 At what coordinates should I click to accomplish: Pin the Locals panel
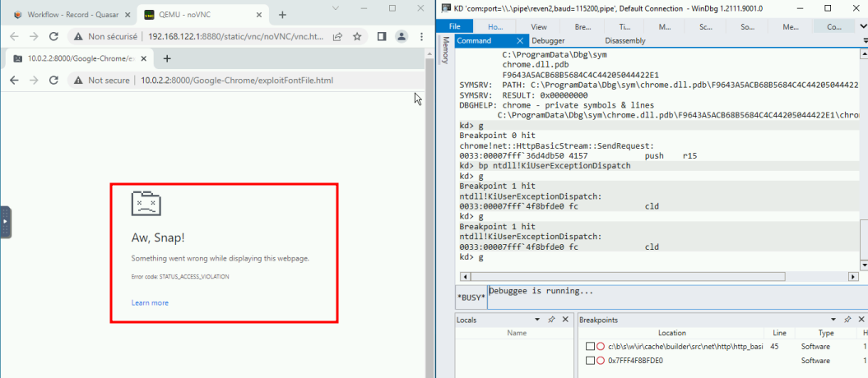(x=551, y=320)
